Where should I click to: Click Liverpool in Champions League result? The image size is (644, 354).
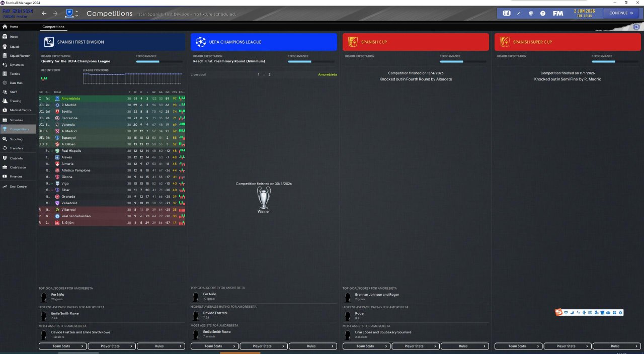point(198,74)
